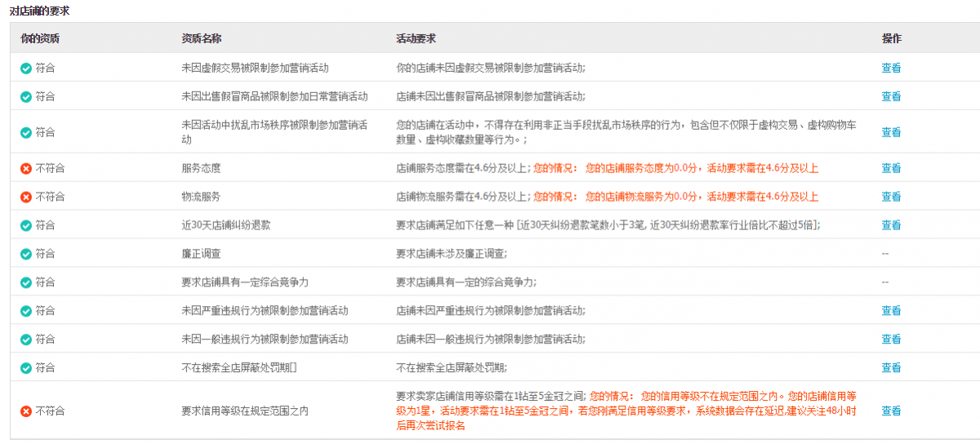View details for 服务态度 requirement
Screen dimensions: 980x444
[x=891, y=168]
